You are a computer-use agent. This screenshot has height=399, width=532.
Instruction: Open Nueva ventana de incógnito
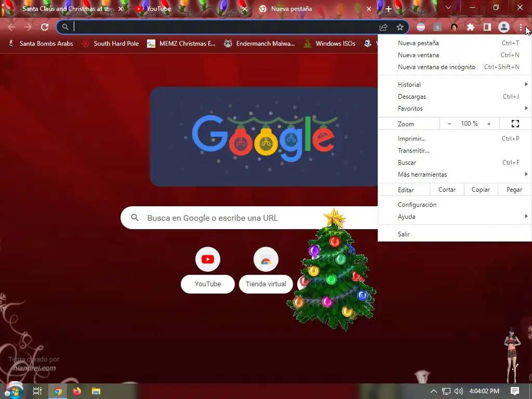[x=455, y=67]
